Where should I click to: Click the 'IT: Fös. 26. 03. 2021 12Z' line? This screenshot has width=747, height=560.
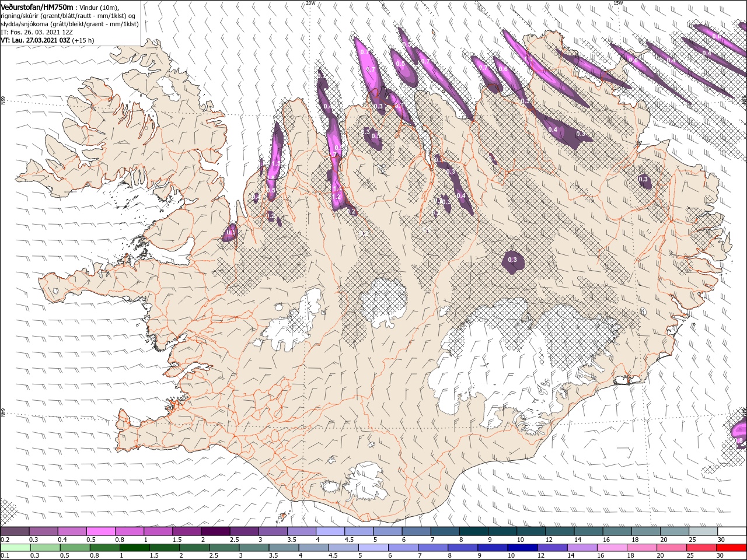point(37,32)
